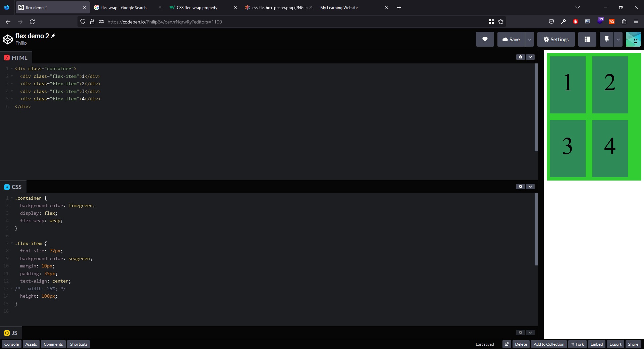
Task: Open Firefox application hamburger menu
Action: pyautogui.click(x=636, y=22)
